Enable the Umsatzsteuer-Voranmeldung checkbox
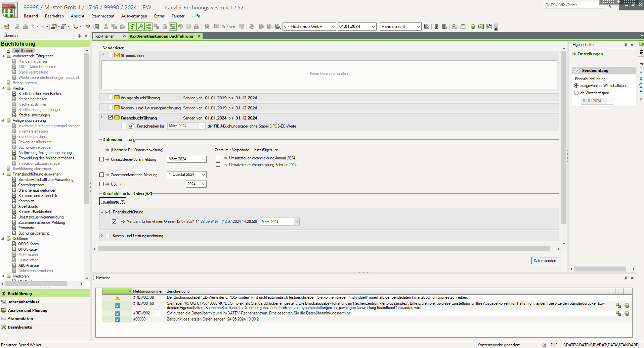This screenshot has height=348, width=644. pyautogui.click(x=102, y=159)
